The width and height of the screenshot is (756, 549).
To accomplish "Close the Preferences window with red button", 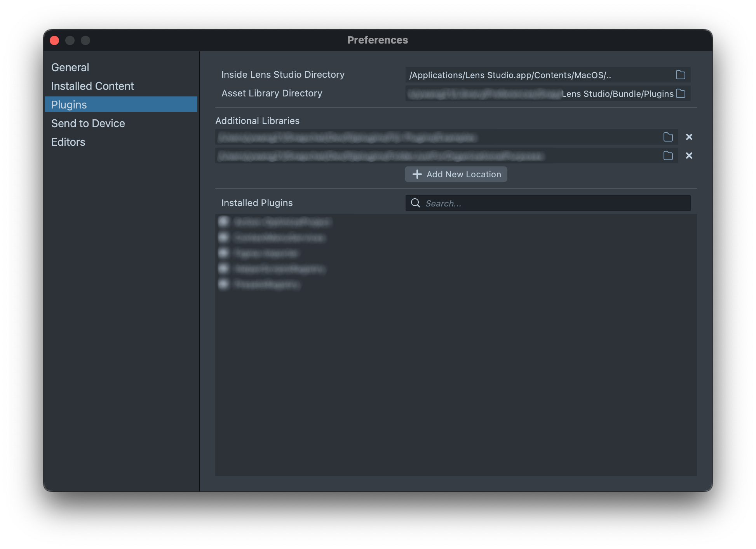I will pos(54,40).
